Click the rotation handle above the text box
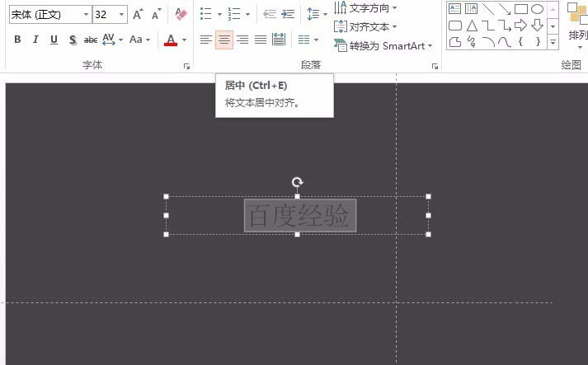 click(298, 182)
